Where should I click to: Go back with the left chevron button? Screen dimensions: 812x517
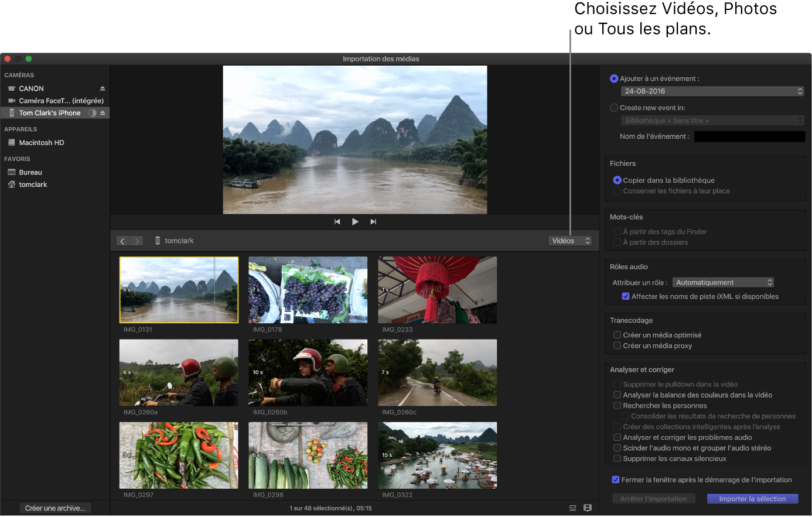pos(122,241)
